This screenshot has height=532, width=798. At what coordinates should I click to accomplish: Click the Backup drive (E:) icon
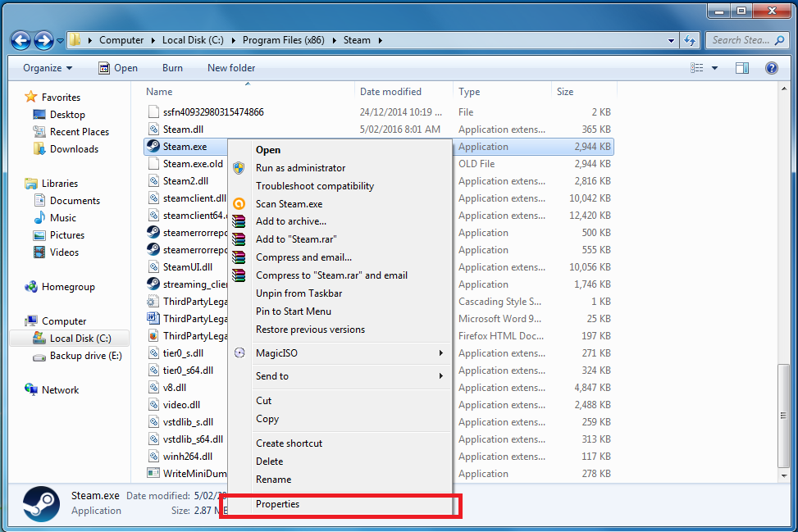(39, 356)
